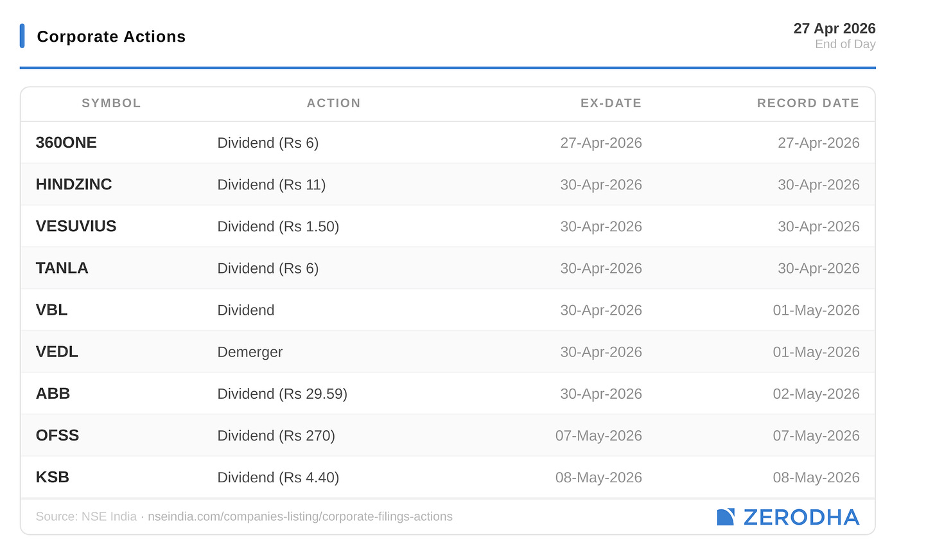
Task: Click Dividend (Rs 6) in 360ONE row
Action: click(268, 143)
